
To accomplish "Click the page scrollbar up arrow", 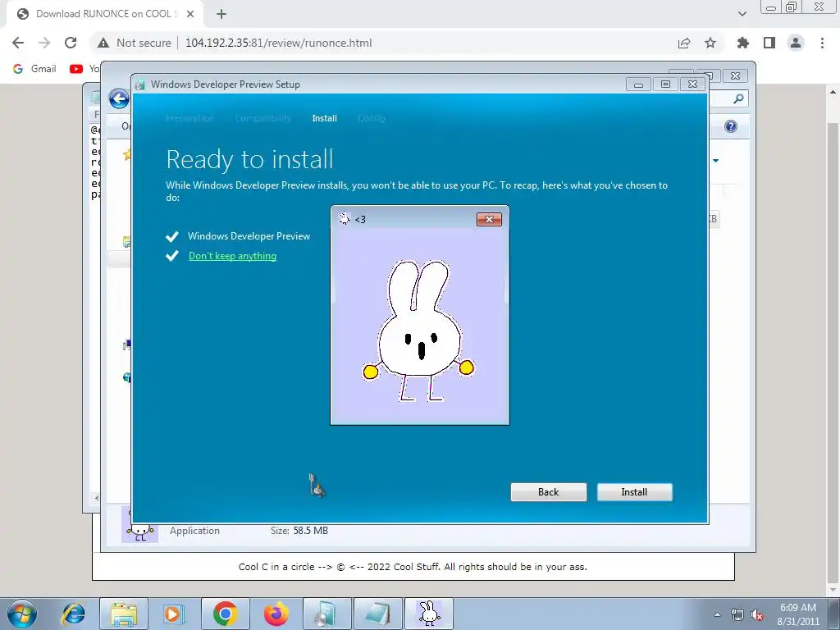I will click(x=833, y=92).
